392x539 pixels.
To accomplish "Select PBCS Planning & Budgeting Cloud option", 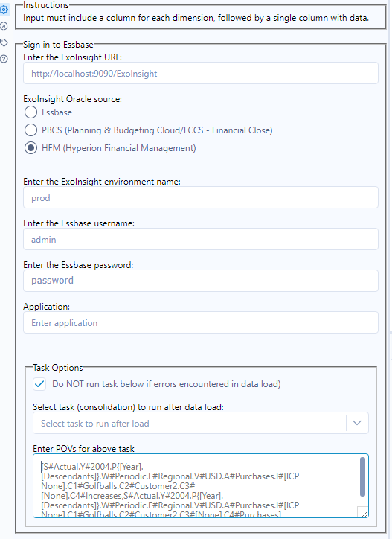I will tap(30, 130).
